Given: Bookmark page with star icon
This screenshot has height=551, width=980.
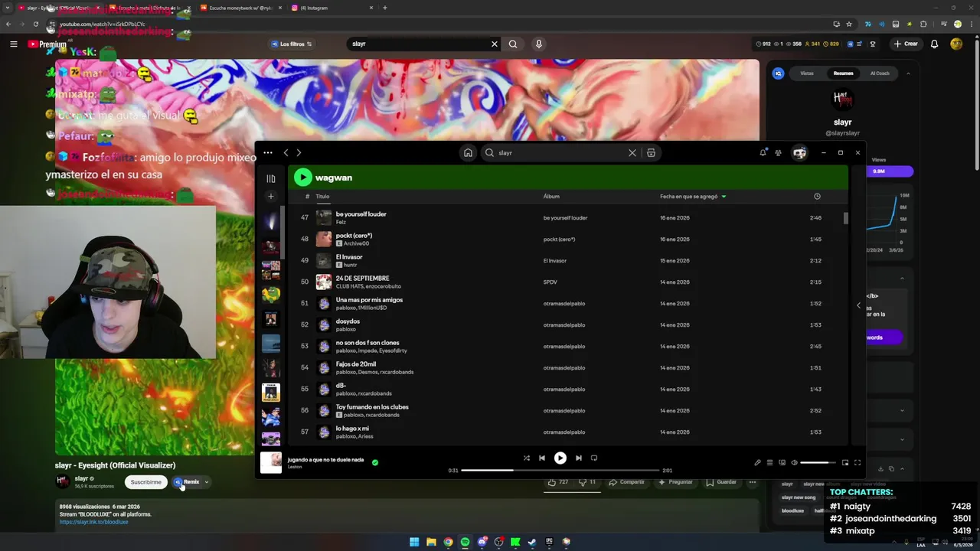Looking at the screenshot, I should point(849,24).
